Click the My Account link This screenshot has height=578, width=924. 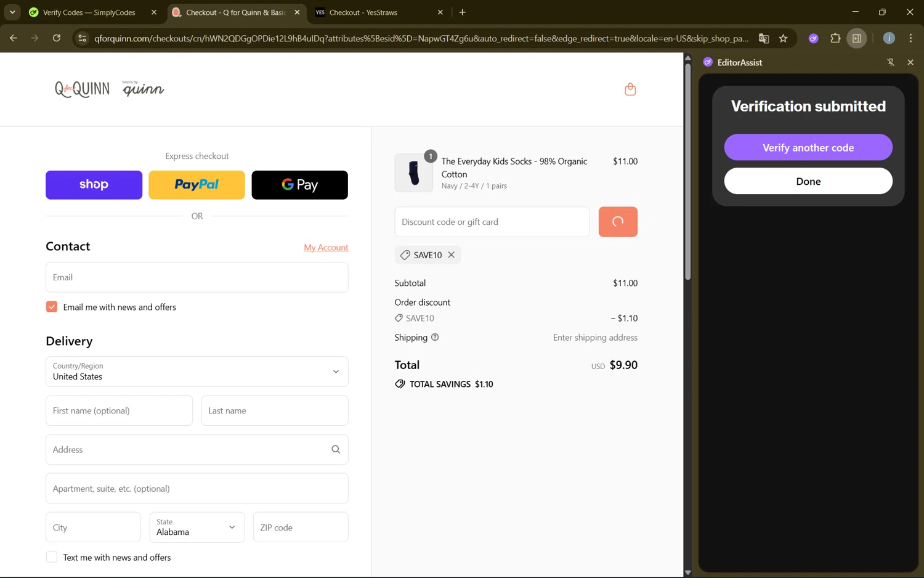(326, 247)
